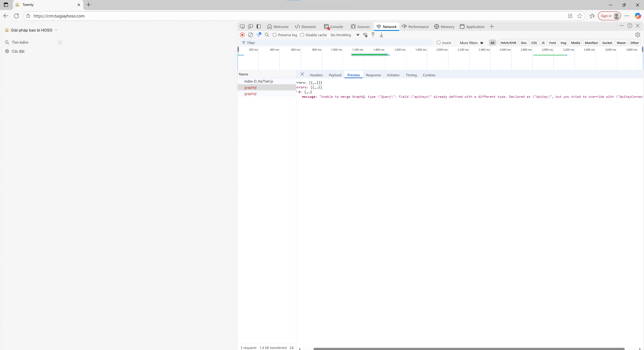
Task: Open DevTools help question-mark icon
Action: pos(630,25)
